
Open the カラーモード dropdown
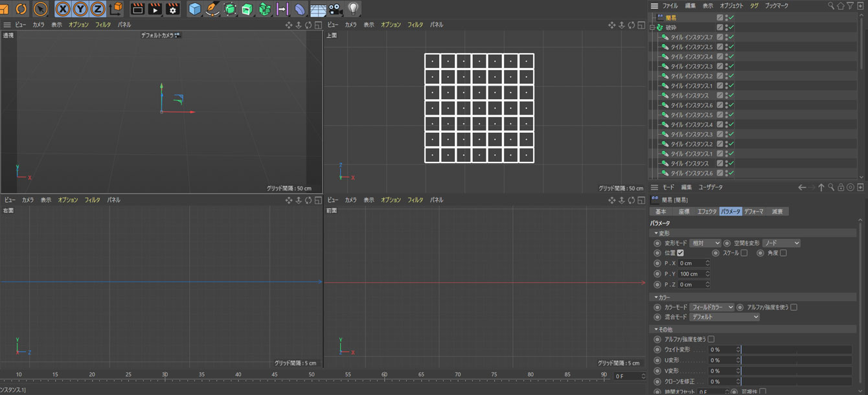click(711, 307)
